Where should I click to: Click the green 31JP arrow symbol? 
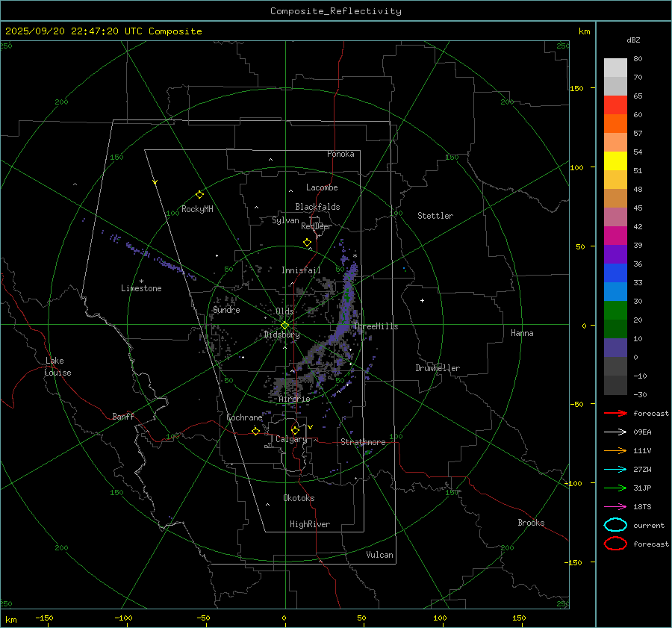(x=615, y=488)
